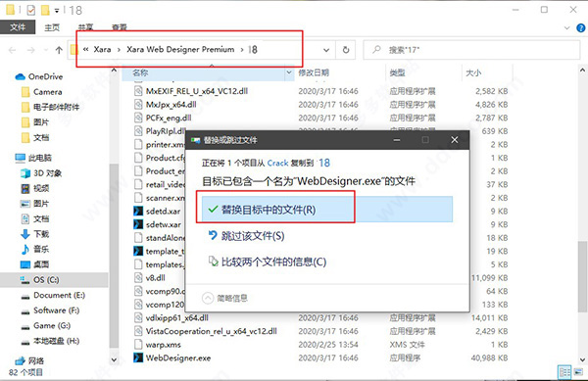Switch to large icons view layout

tap(578, 371)
